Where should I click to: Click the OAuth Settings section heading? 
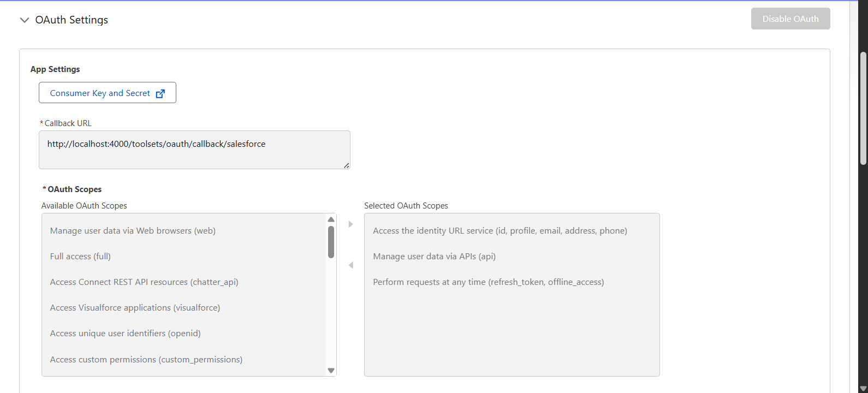[72, 20]
